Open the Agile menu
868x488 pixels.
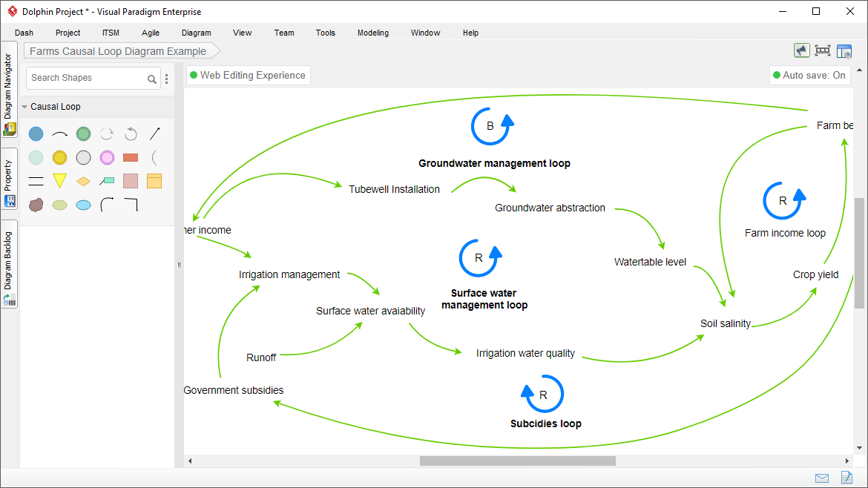pyautogui.click(x=150, y=33)
